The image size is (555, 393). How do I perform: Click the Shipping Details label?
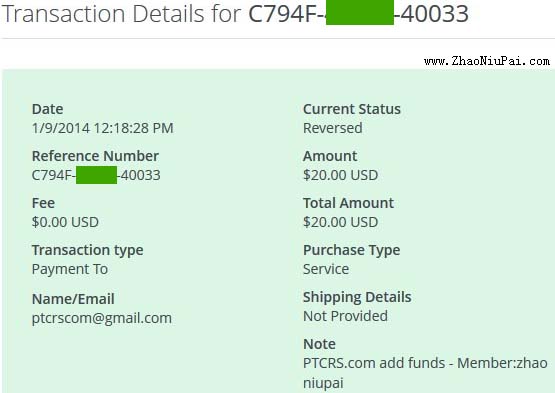coord(357,297)
